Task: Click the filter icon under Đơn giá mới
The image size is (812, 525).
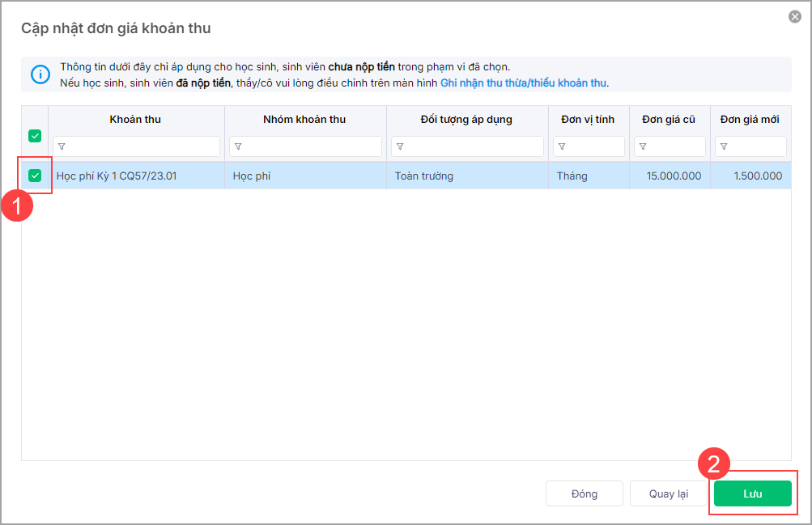Action: point(725,146)
